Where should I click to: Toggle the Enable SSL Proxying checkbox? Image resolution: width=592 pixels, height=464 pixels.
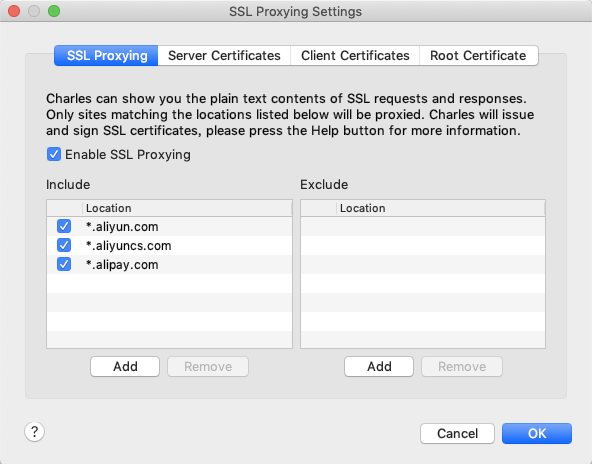[54, 154]
